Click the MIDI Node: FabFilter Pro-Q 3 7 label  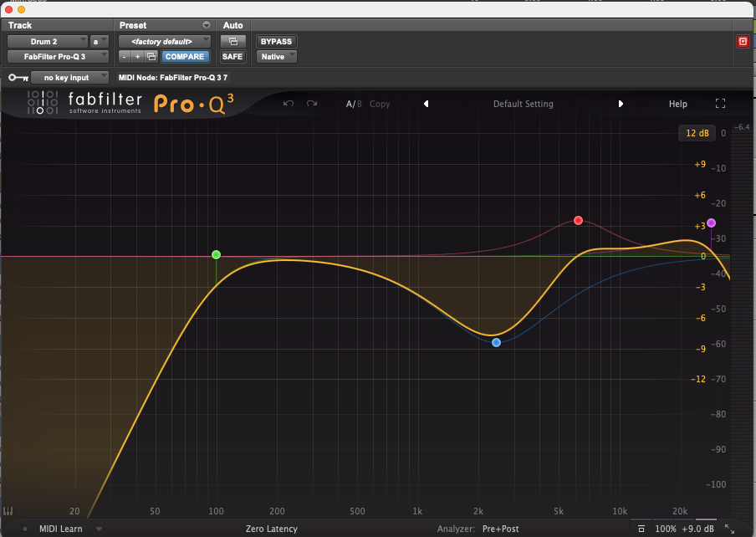[x=172, y=77]
